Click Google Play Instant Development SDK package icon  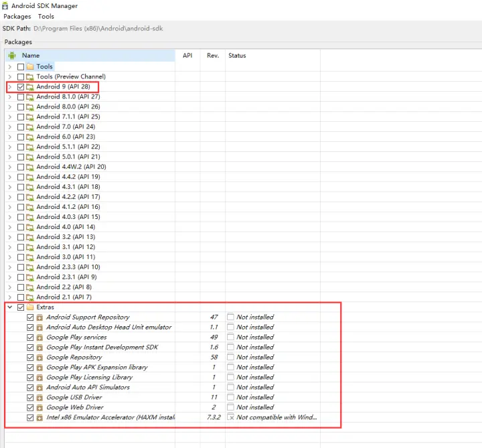(x=39, y=348)
